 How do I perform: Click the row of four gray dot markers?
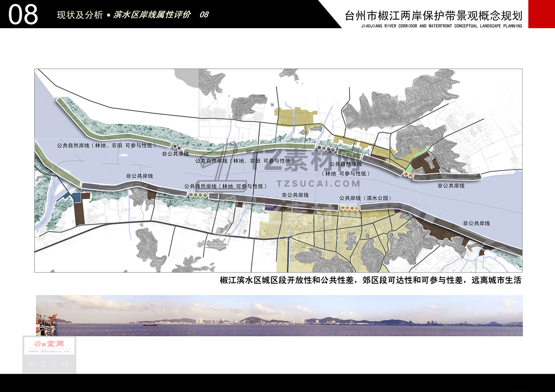[x=326, y=148]
